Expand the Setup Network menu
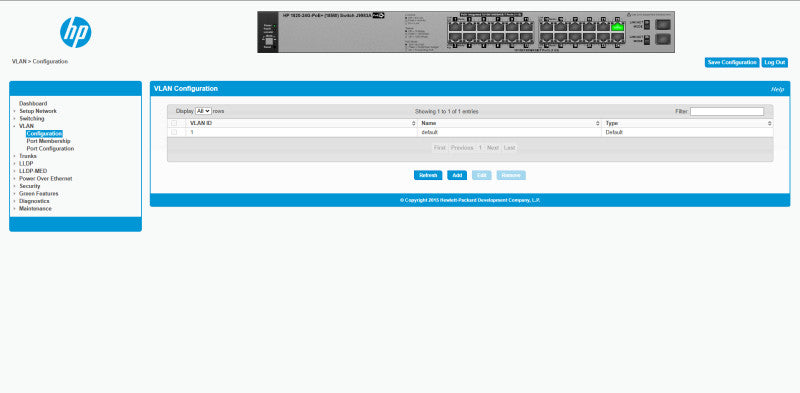The width and height of the screenshot is (800, 393). point(38,111)
